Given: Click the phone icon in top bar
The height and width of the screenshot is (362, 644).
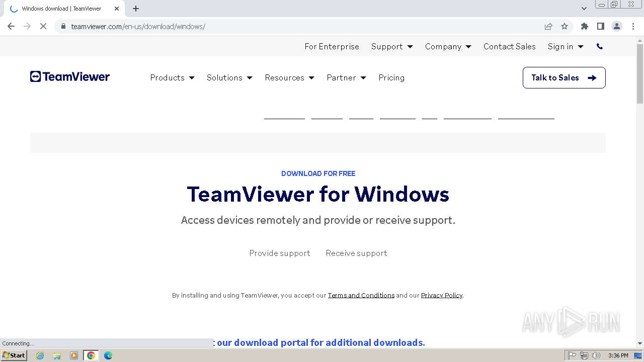Looking at the screenshot, I should pyautogui.click(x=600, y=46).
